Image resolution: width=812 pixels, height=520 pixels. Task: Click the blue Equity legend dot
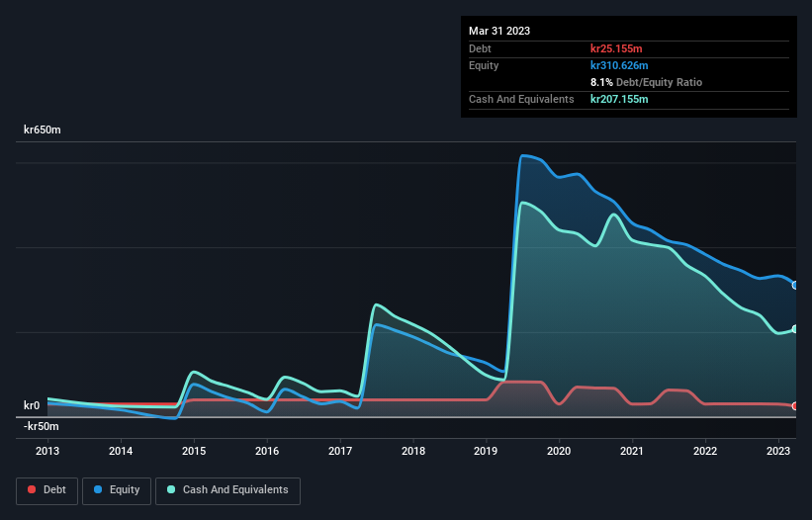(x=99, y=490)
